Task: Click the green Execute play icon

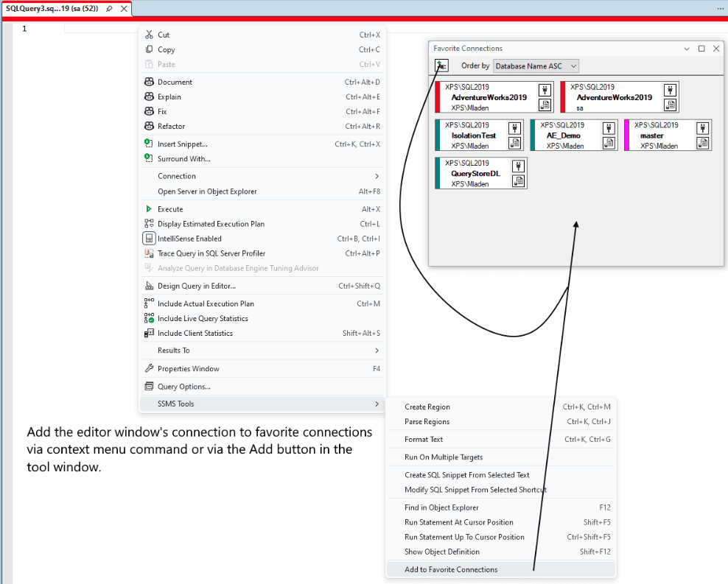Action: tap(149, 209)
